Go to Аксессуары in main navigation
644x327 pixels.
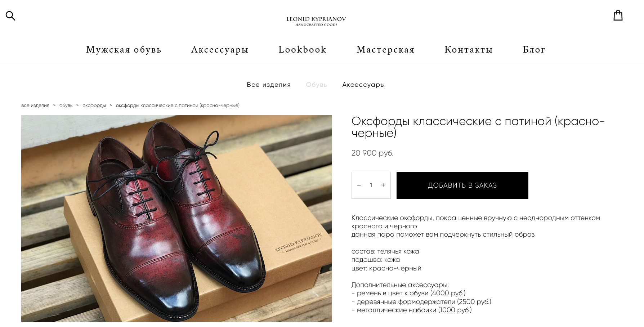pos(220,50)
